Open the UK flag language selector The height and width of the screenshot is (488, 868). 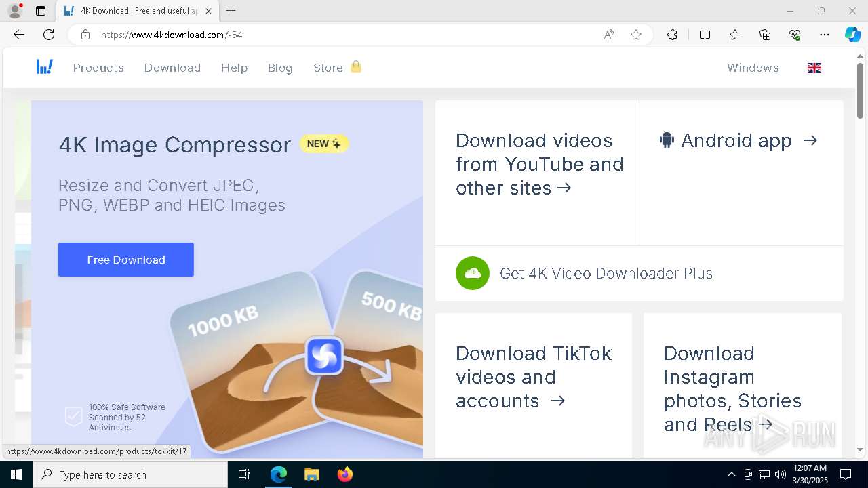pos(814,68)
